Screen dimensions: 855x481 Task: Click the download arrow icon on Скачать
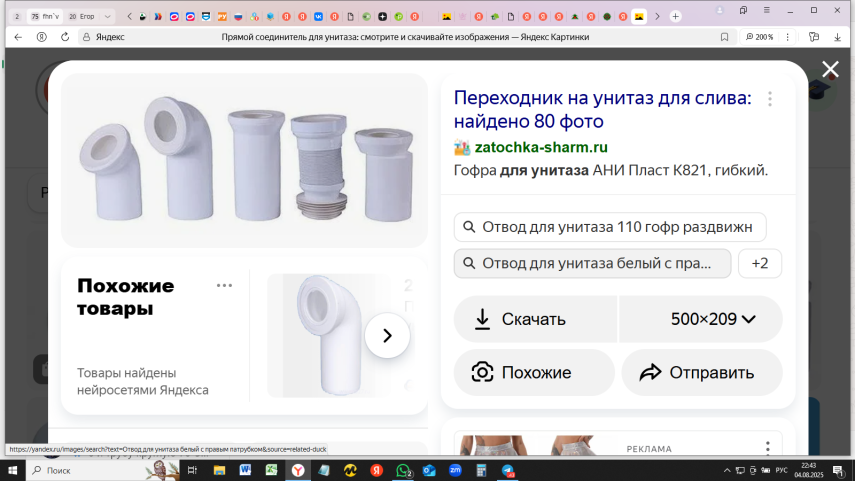click(x=482, y=319)
